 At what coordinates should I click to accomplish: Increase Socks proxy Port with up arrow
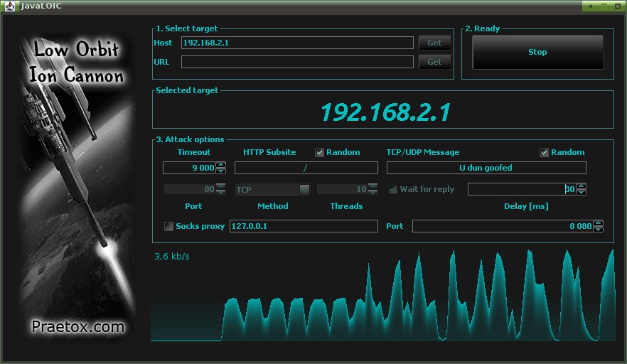click(x=599, y=223)
